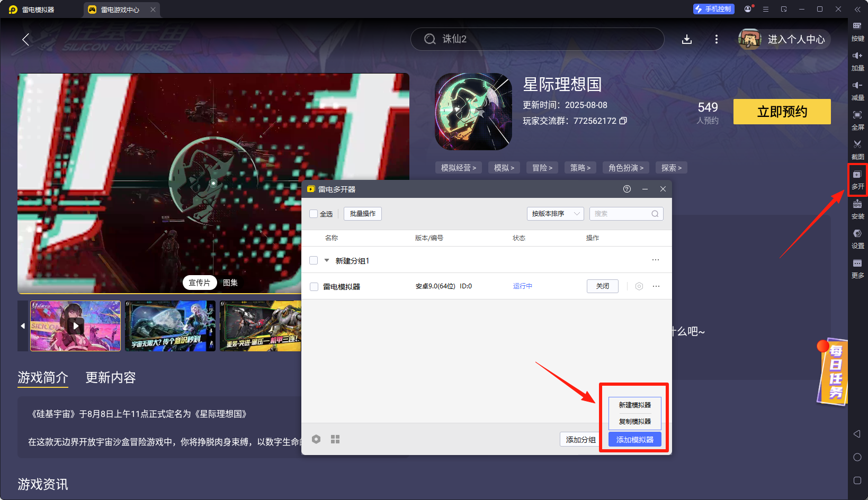The height and width of the screenshot is (500, 868).
Task: Click the 添加模拟器 button
Action: 635,440
